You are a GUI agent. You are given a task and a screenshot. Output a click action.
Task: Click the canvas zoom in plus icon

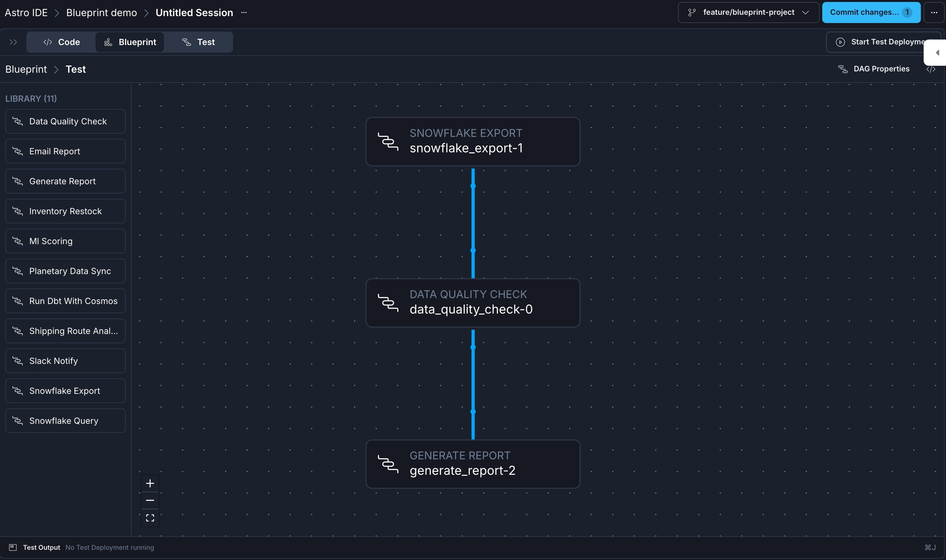[150, 483]
